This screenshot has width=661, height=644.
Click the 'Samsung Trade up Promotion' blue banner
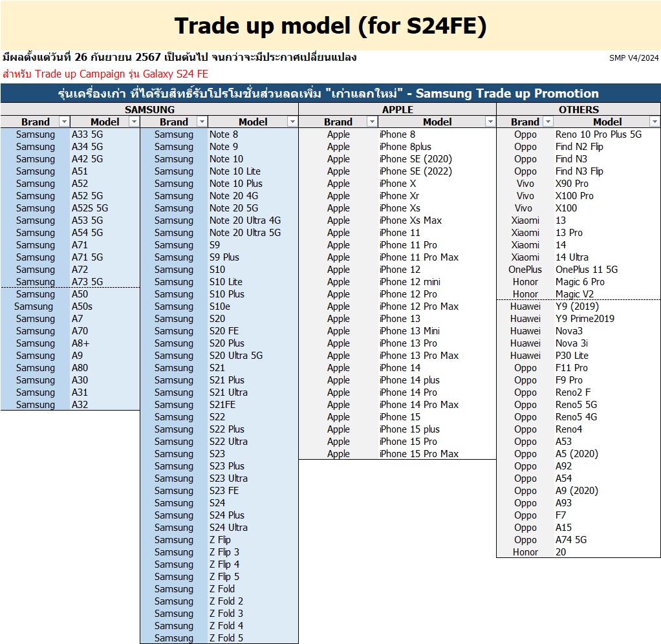pyautogui.click(x=330, y=93)
